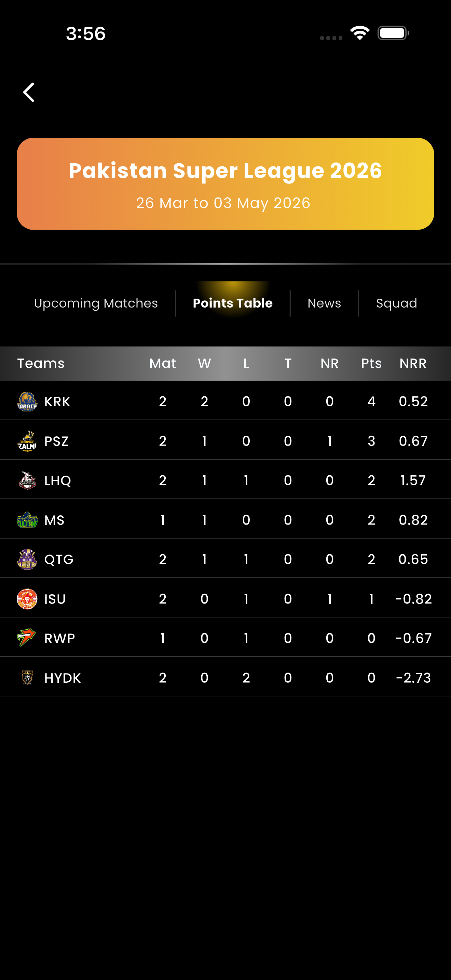Open the Squad tab
Image resolution: width=451 pixels, height=980 pixels.
pyautogui.click(x=396, y=303)
